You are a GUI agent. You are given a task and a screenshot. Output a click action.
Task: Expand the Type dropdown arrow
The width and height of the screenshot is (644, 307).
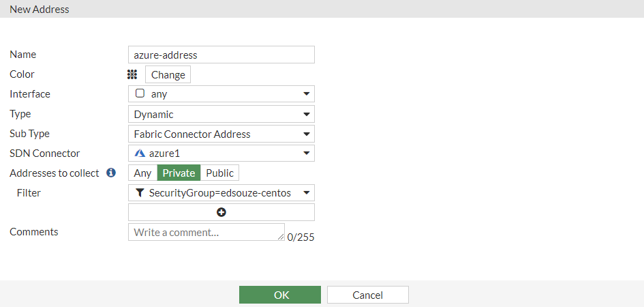click(x=307, y=115)
